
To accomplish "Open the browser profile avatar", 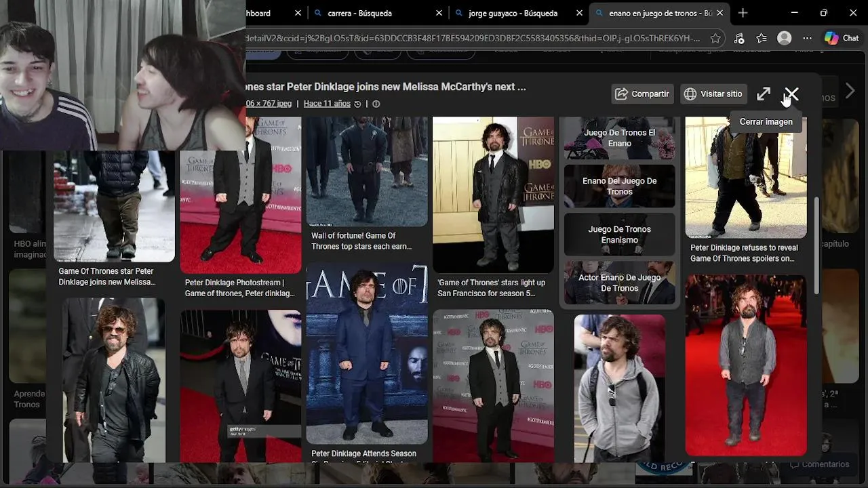I will pos(785,39).
